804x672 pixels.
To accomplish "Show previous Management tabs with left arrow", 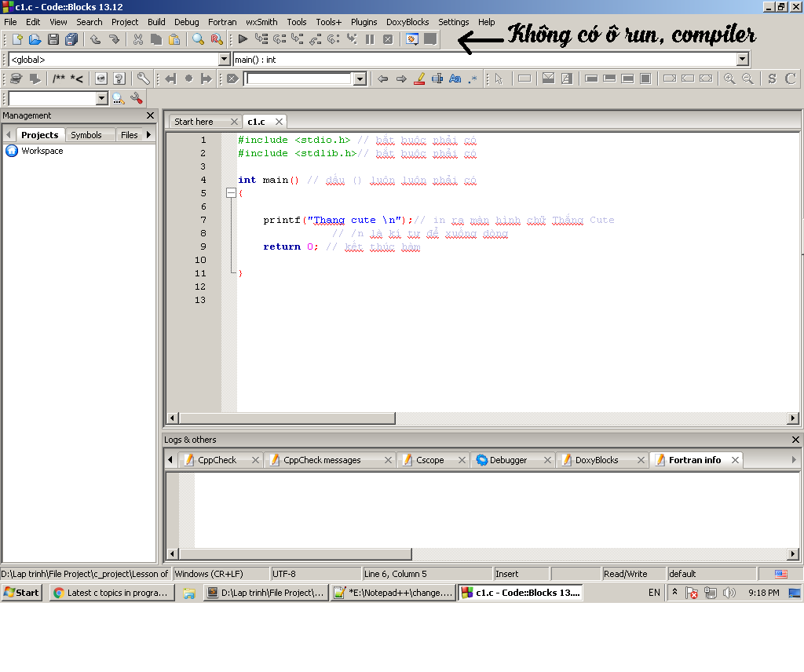I will pos(8,135).
